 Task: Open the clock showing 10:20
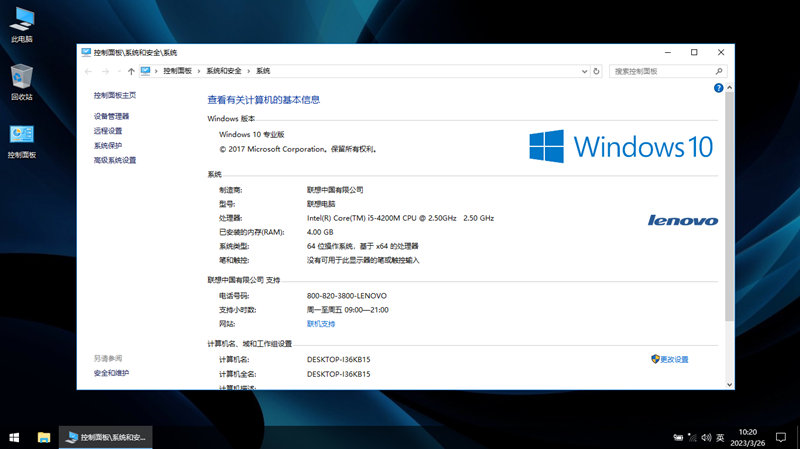pyautogui.click(x=747, y=438)
